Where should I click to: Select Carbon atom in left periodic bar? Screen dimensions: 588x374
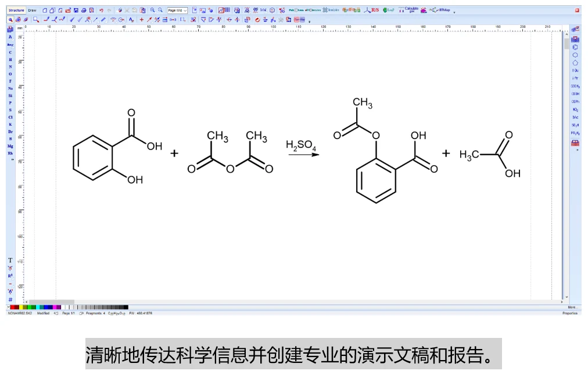click(10, 52)
